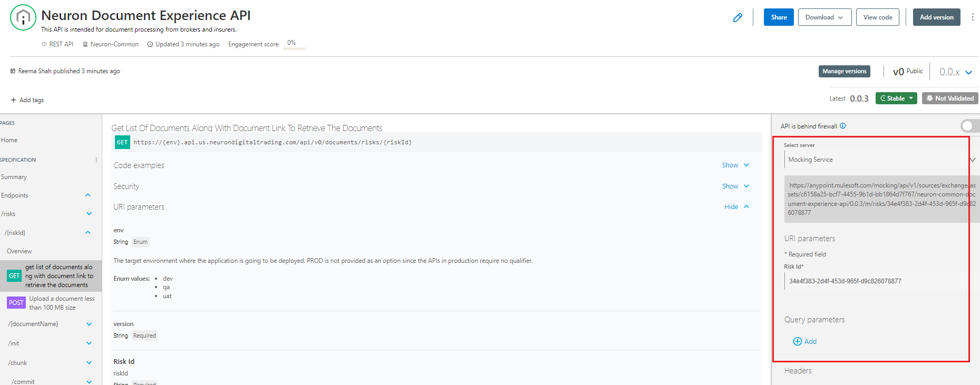Open the Download dropdown
Image resolution: width=980 pixels, height=385 pixels.
(824, 17)
